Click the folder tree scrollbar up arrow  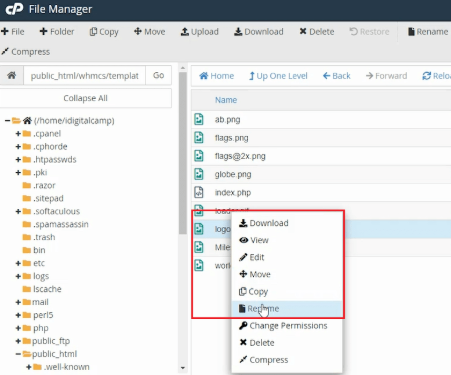point(183,68)
